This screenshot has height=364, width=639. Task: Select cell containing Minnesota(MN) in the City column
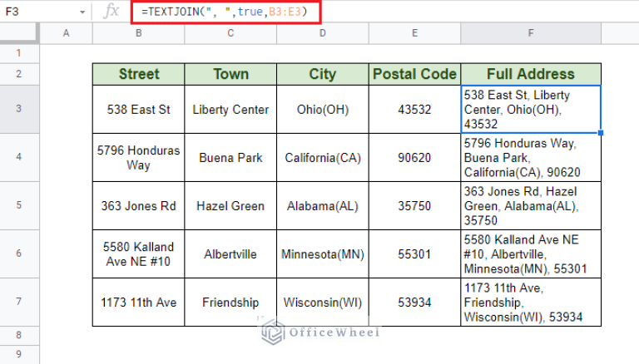tap(323, 253)
